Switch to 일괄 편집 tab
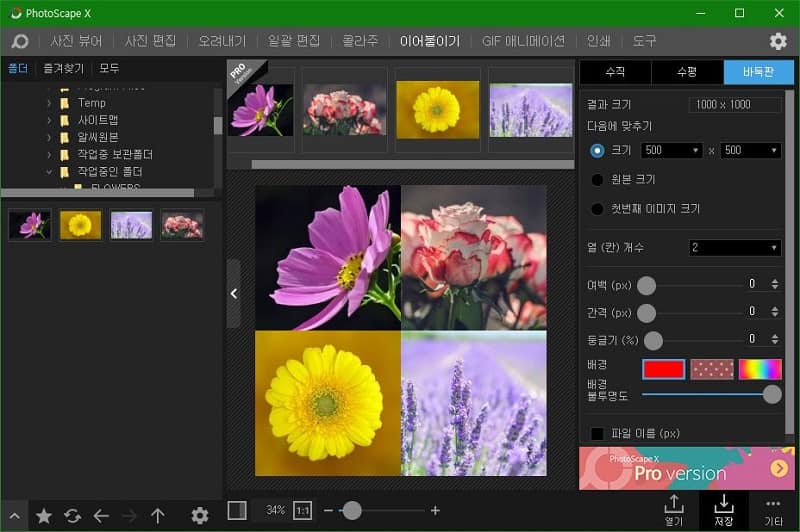This screenshot has height=532, width=800. (x=294, y=41)
